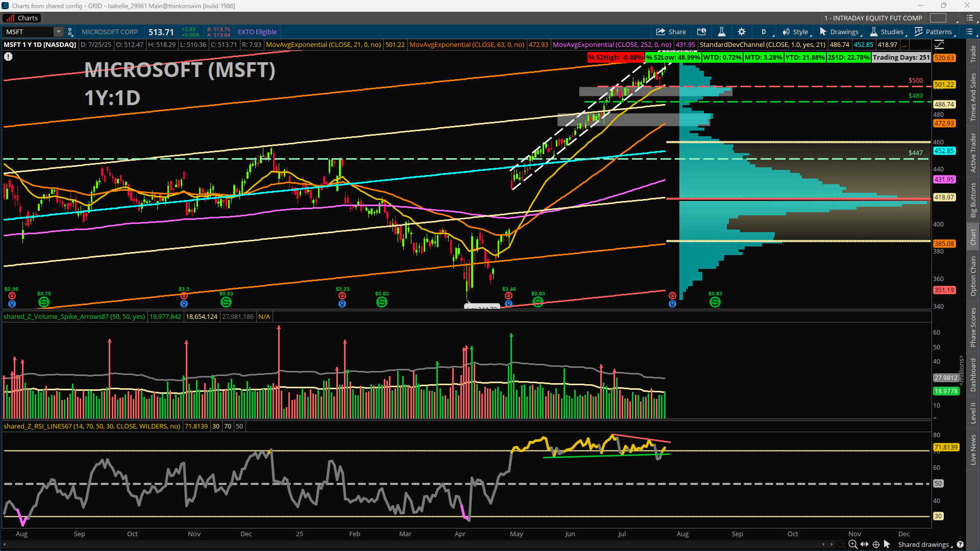Viewport: 980px width, 551px height.
Task: Click the zoom in magnifier icon
Action: [x=852, y=544]
